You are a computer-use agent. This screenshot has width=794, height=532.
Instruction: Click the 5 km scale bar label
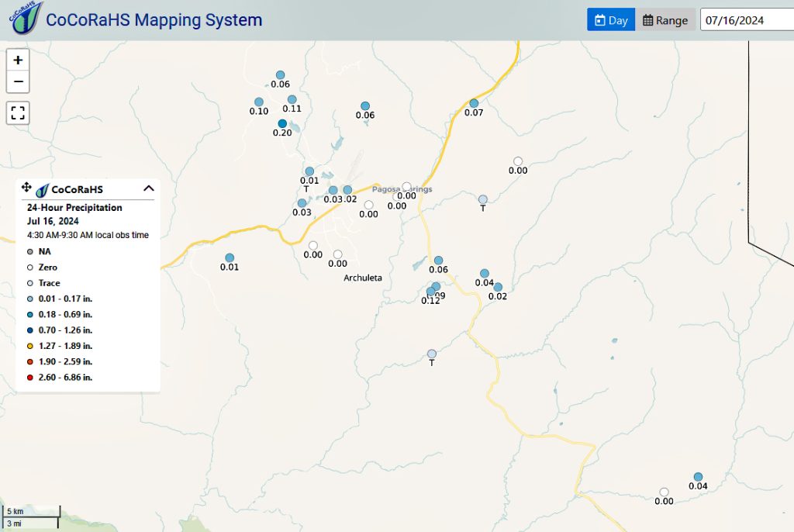point(16,511)
